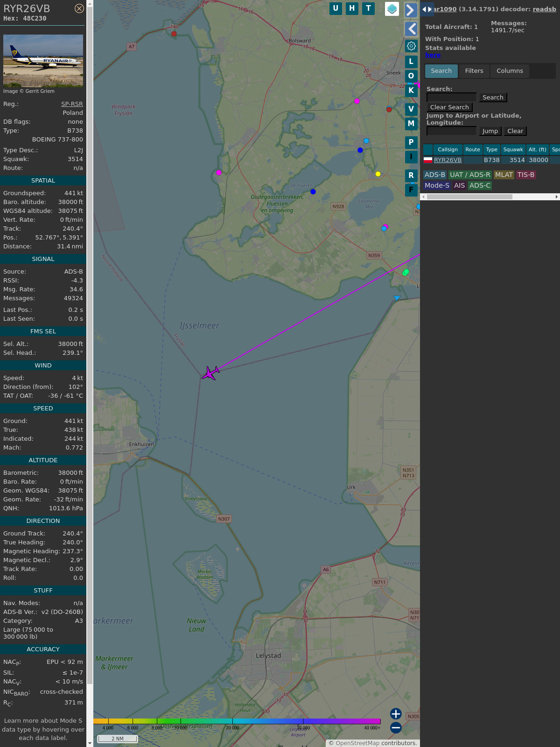Viewport: 560px width, 747px height.
Task: Click the altitude color scale bar
Action: click(237, 721)
